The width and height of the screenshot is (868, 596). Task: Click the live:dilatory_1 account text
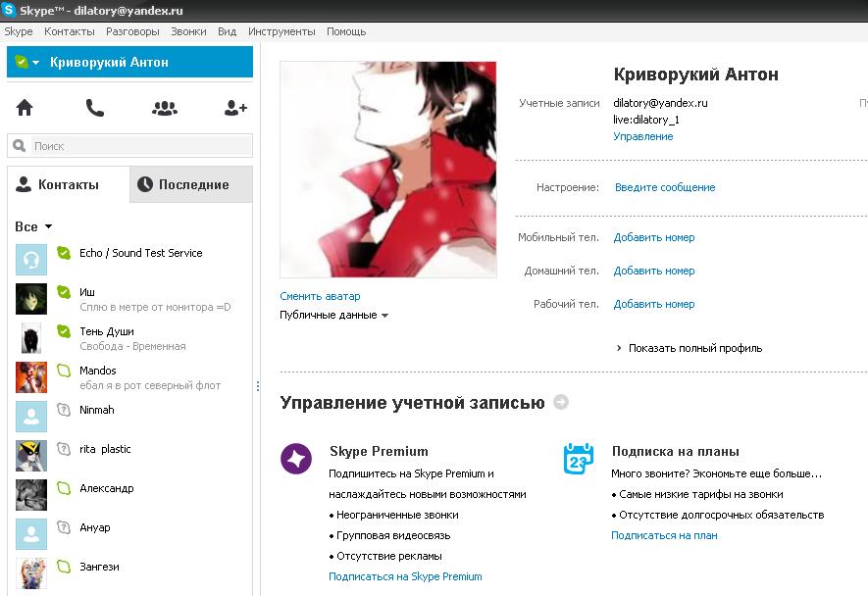coord(646,120)
